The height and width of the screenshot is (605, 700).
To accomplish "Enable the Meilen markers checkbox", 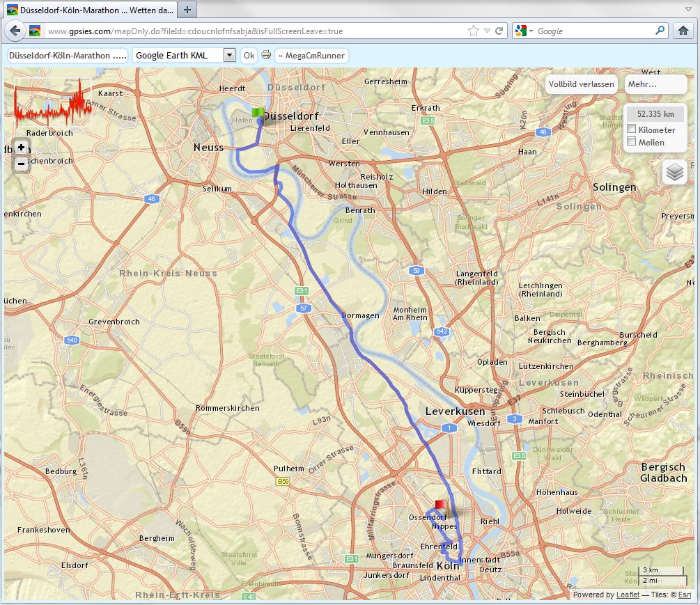I will pyautogui.click(x=631, y=142).
